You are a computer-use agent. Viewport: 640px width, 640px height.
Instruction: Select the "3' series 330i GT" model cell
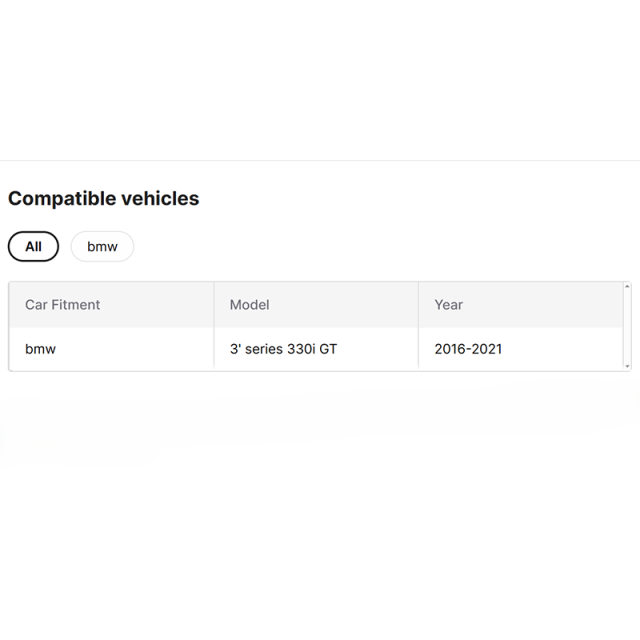[283, 349]
